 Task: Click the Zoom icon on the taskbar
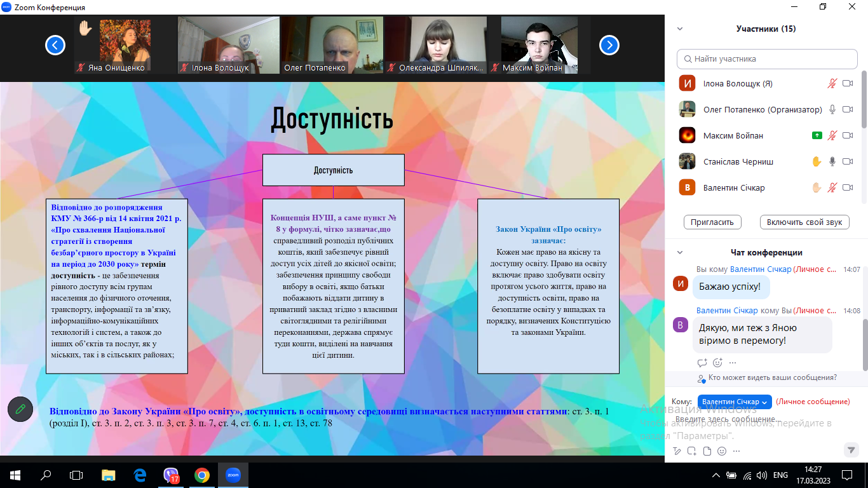pos(233,475)
